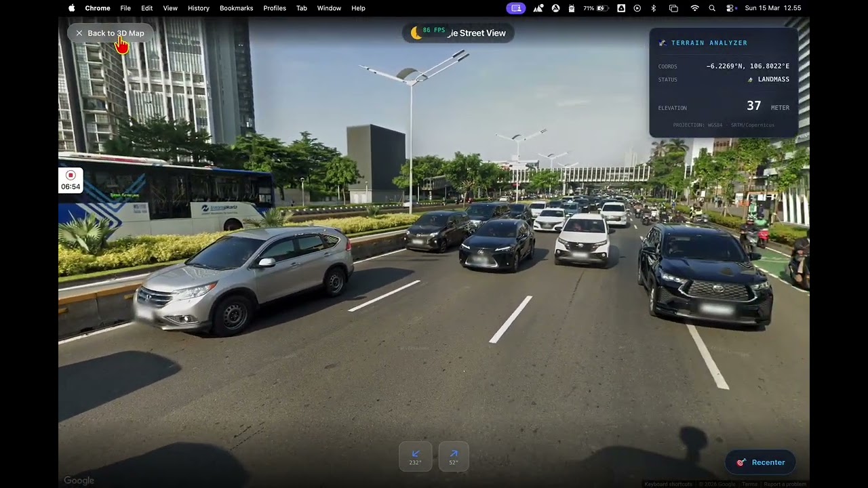Click the red screen recording stop indicator
The image size is (868, 488).
(x=71, y=176)
